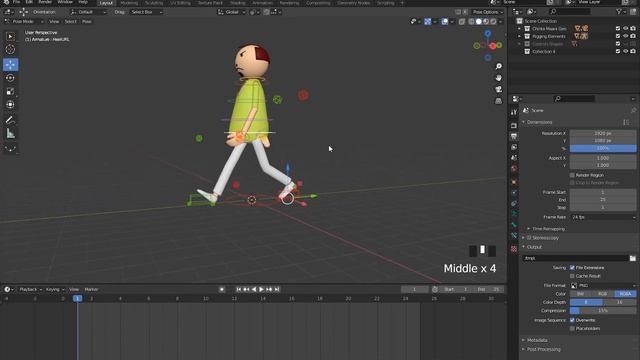Open the Pose menu in viewport header
This screenshot has height=360, width=640.
[x=87, y=21]
